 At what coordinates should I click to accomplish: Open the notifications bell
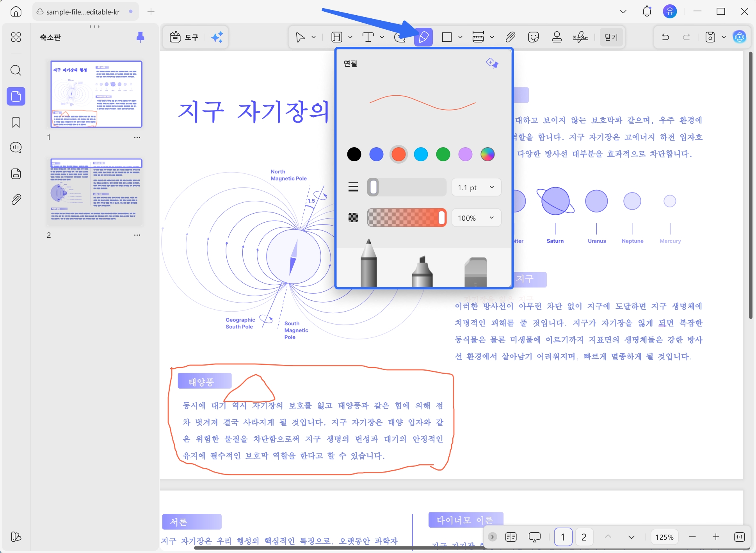pyautogui.click(x=647, y=11)
